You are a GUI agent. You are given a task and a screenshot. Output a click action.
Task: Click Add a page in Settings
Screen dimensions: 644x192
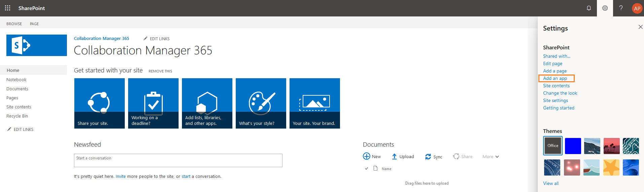[555, 71]
